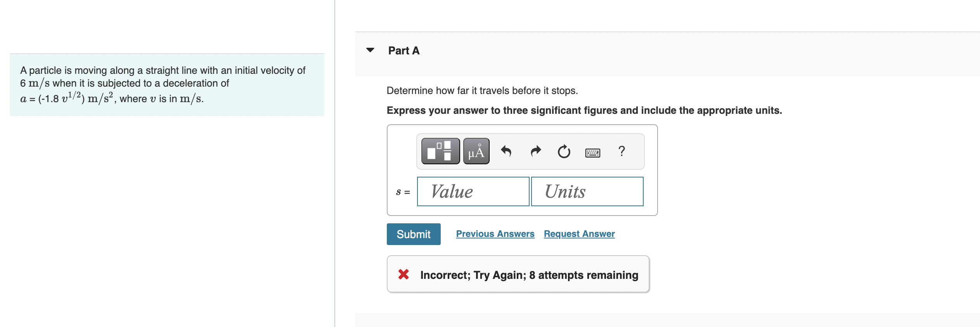Viewport: 980px width, 327px height.
Task: Click inside the Value field
Action: tap(473, 191)
